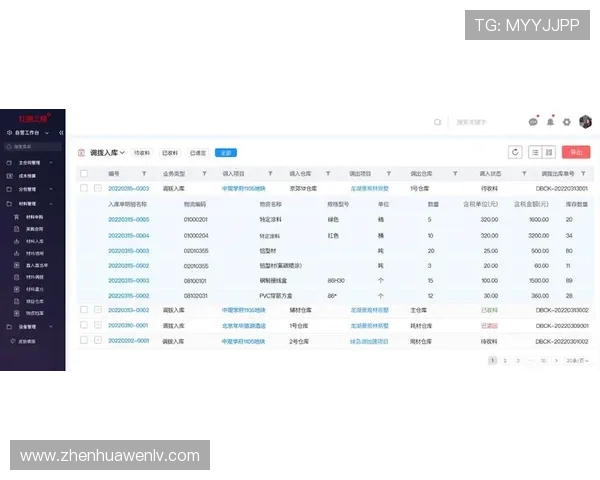
Task: Filter the 调出仓库 column
Action: [455, 173]
